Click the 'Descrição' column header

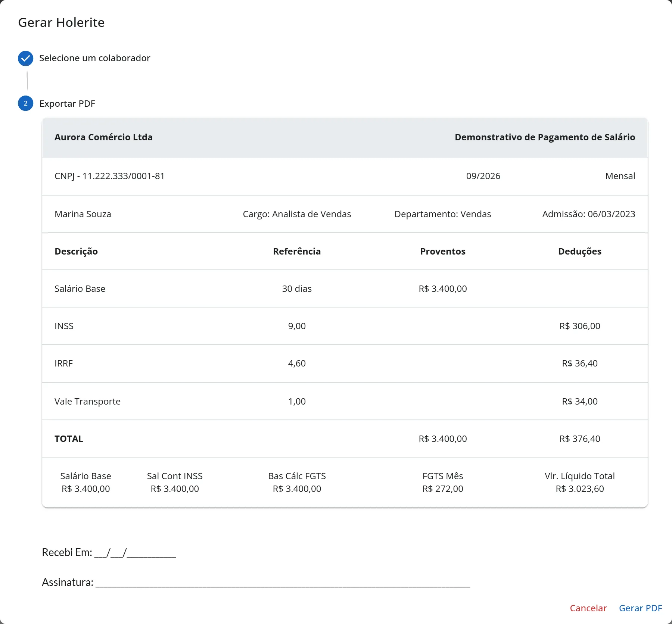76,252
